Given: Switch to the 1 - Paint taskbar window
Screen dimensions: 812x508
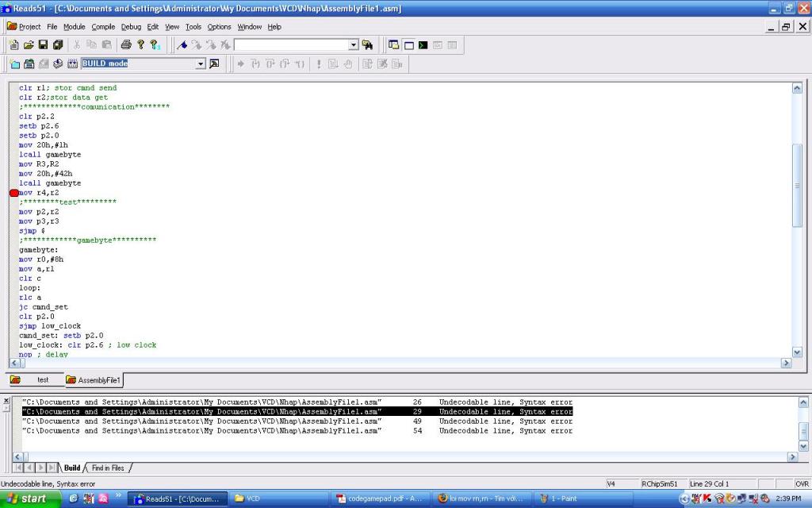Looking at the screenshot, I should [583, 498].
